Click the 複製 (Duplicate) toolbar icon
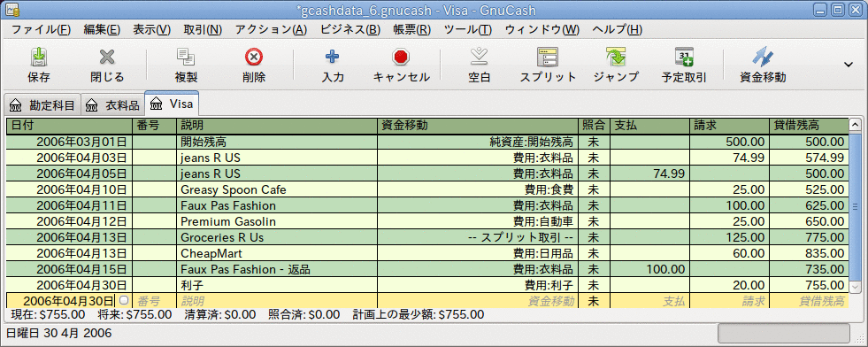 coord(186,57)
